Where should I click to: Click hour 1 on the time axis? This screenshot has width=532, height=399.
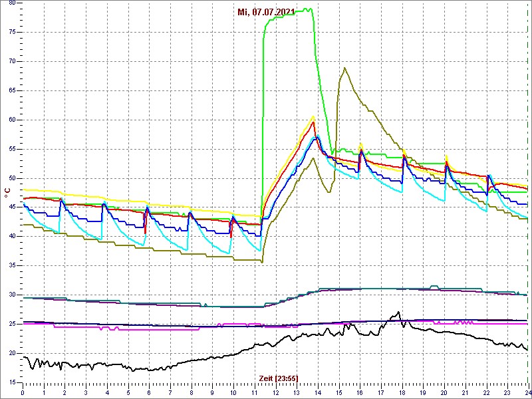click(x=44, y=392)
